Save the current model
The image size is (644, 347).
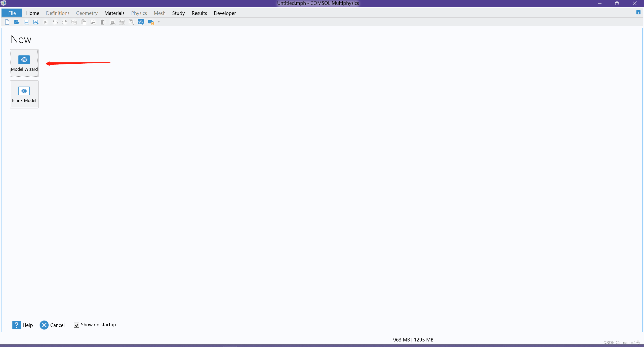(x=26, y=22)
